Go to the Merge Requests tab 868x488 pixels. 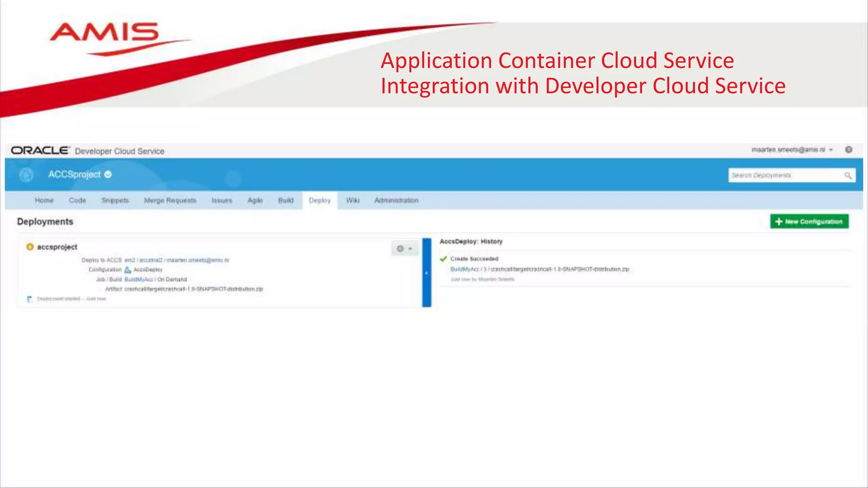point(170,200)
